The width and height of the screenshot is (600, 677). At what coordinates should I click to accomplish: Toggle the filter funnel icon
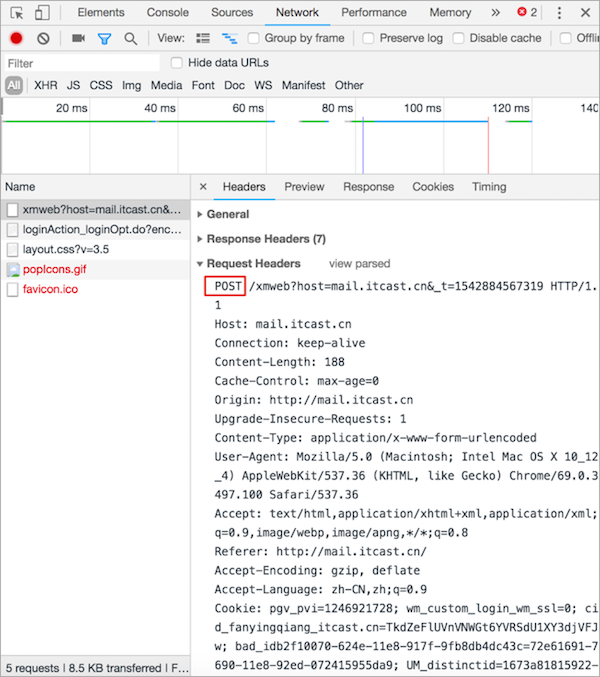[104, 38]
